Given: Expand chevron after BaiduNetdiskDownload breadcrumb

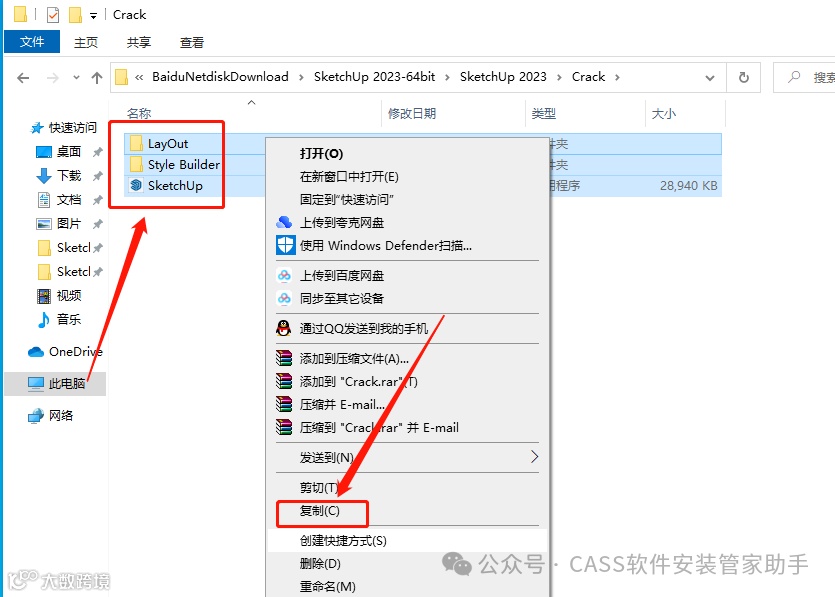Looking at the screenshot, I should coord(301,77).
